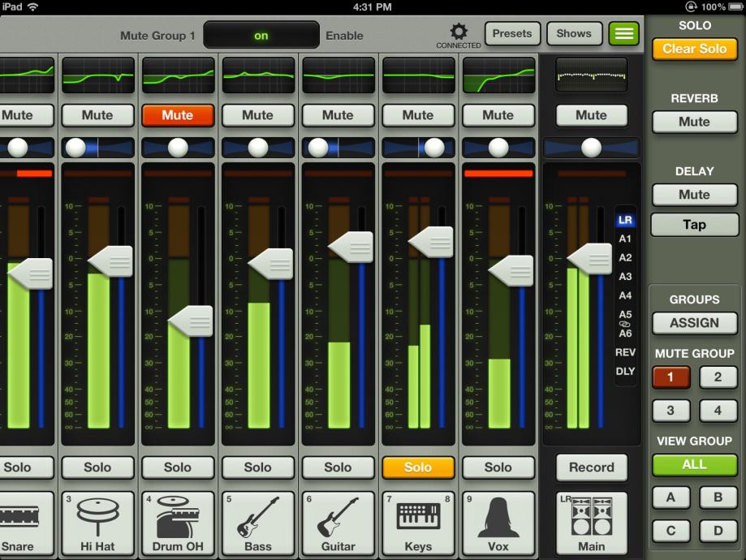This screenshot has height=560, width=746.
Task: Switch output selector to A1
Action: (x=625, y=239)
